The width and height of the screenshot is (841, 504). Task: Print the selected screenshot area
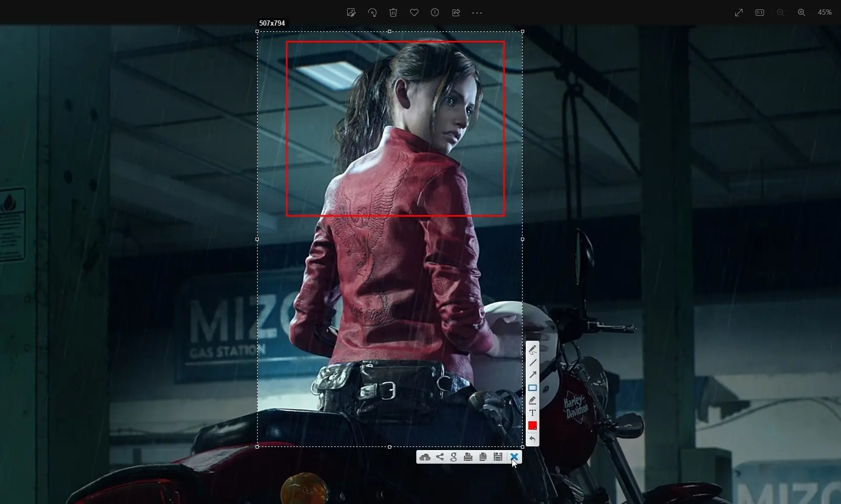tap(468, 457)
